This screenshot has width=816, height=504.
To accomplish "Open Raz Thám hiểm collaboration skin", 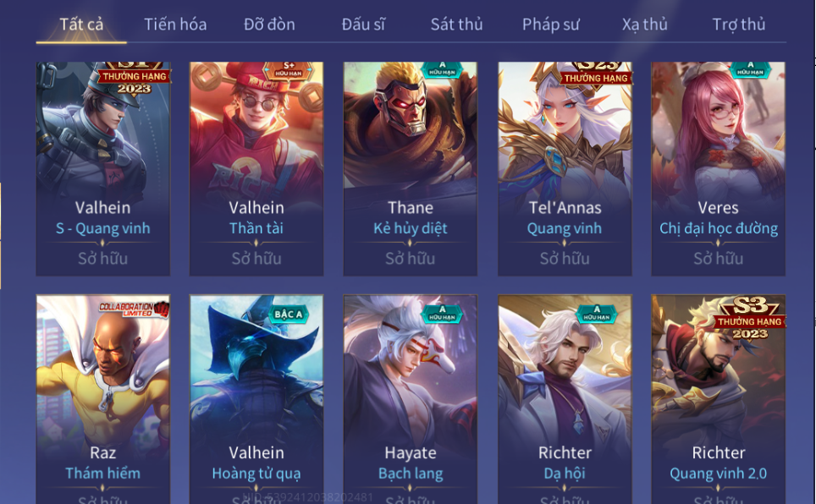I will click(x=103, y=399).
